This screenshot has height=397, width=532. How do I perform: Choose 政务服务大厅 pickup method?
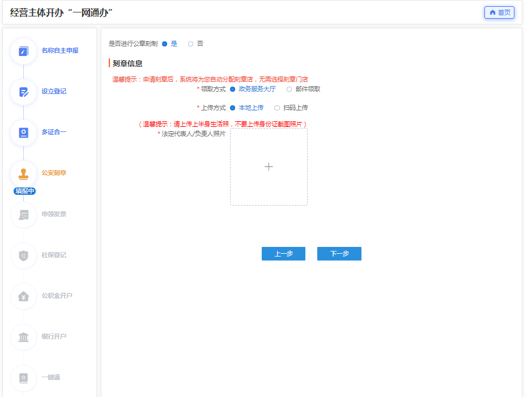pos(232,89)
